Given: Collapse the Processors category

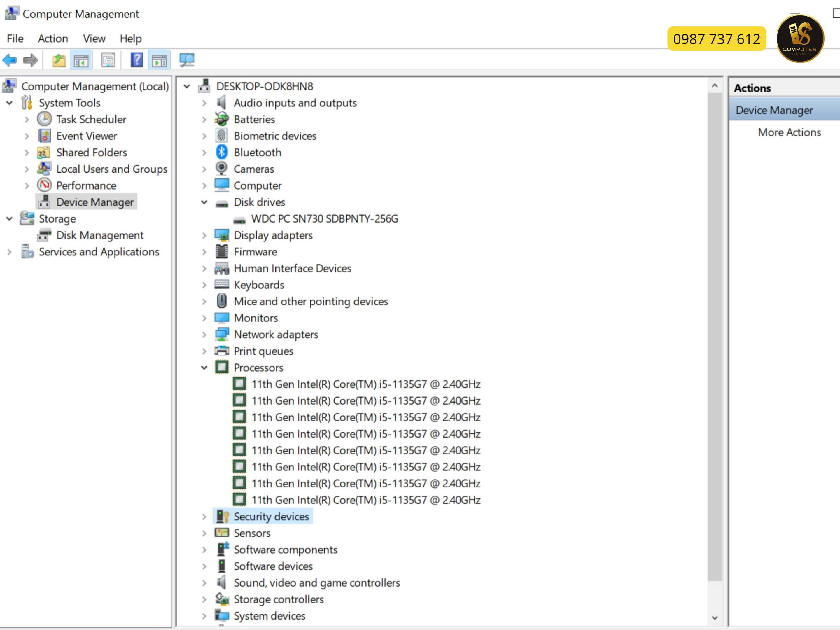Looking at the screenshot, I should (204, 367).
